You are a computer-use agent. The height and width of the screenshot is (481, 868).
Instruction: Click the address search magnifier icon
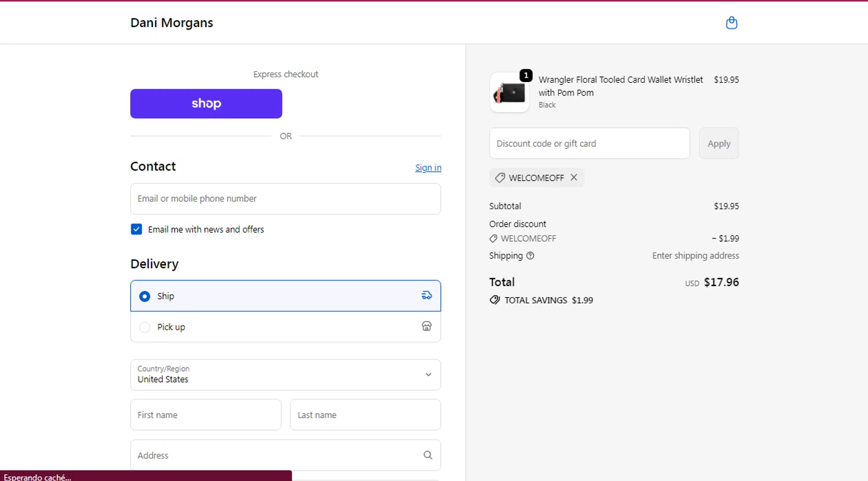click(x=428, y=455)
